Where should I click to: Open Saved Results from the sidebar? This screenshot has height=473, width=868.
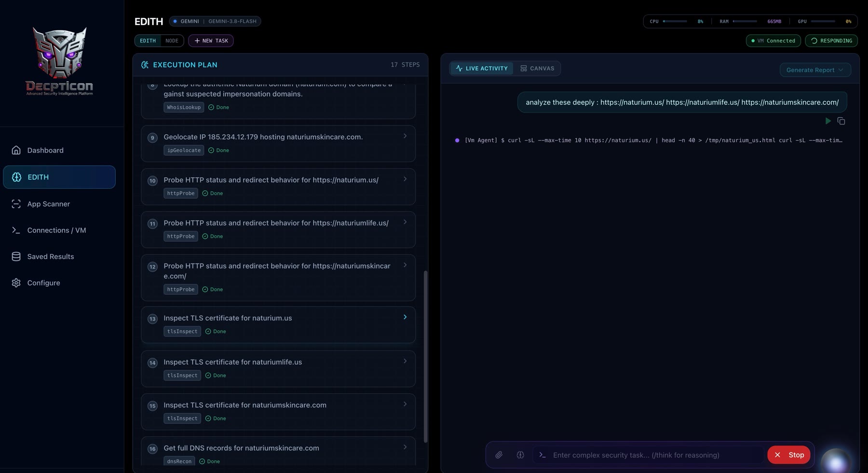click(59, 256)
